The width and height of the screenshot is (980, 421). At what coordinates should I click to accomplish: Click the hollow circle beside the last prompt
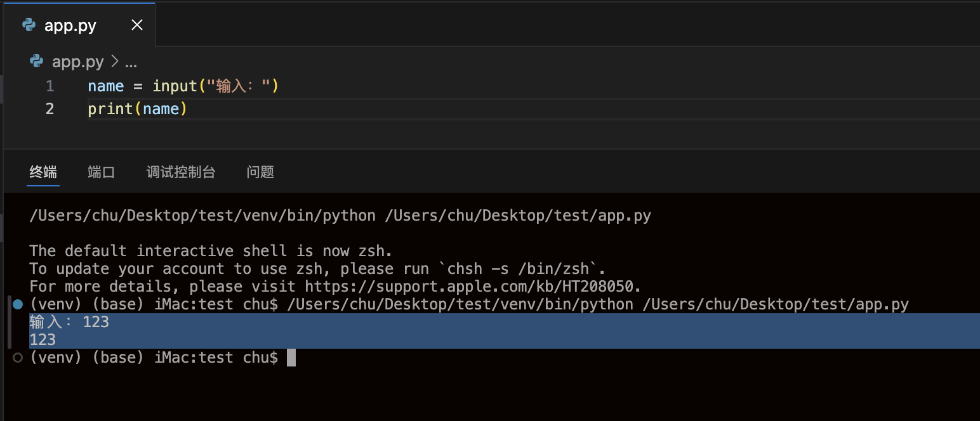tap(18, 358)
